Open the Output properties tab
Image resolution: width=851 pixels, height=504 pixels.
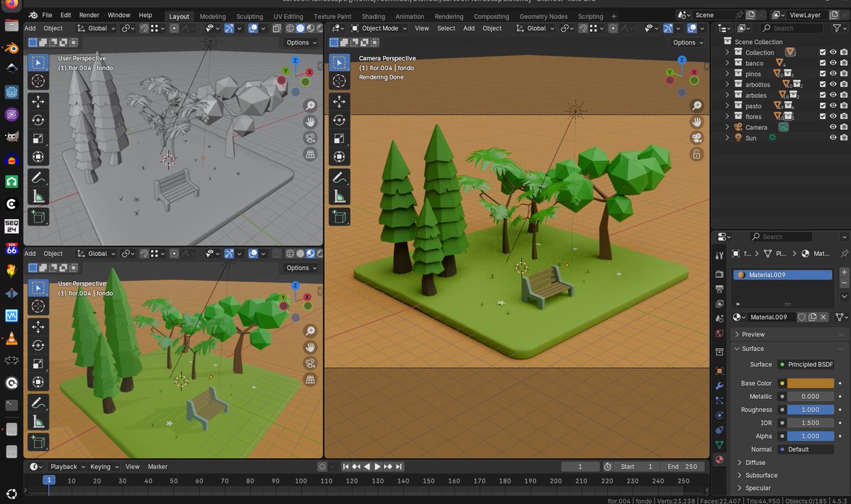tap(720, 289)
